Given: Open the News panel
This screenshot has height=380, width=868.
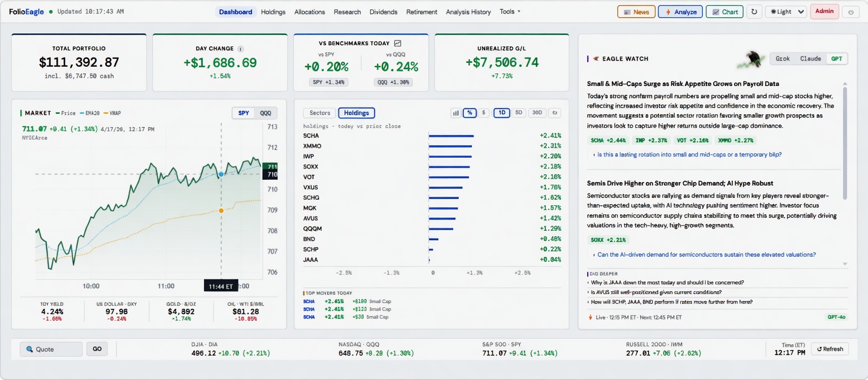Looking at the screenshot, I should [x=636, y=11].
